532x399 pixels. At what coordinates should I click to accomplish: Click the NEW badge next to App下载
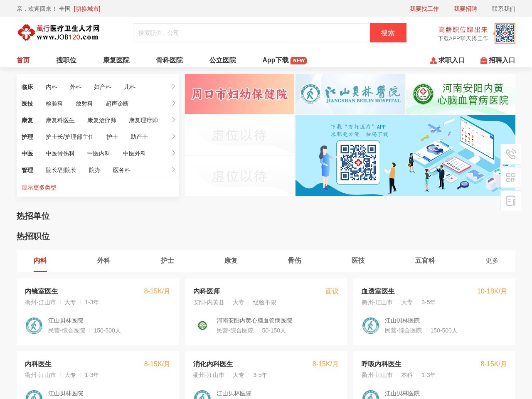point(298,61)
